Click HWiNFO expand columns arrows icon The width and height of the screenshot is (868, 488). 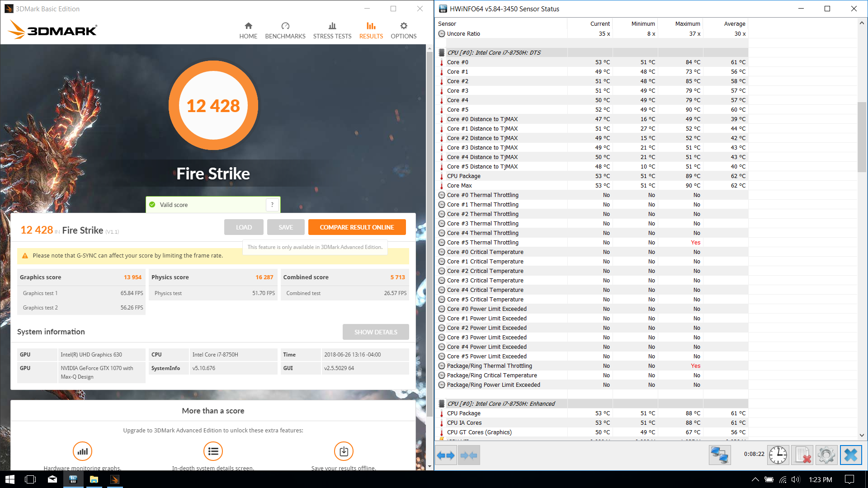click(446, 455)
